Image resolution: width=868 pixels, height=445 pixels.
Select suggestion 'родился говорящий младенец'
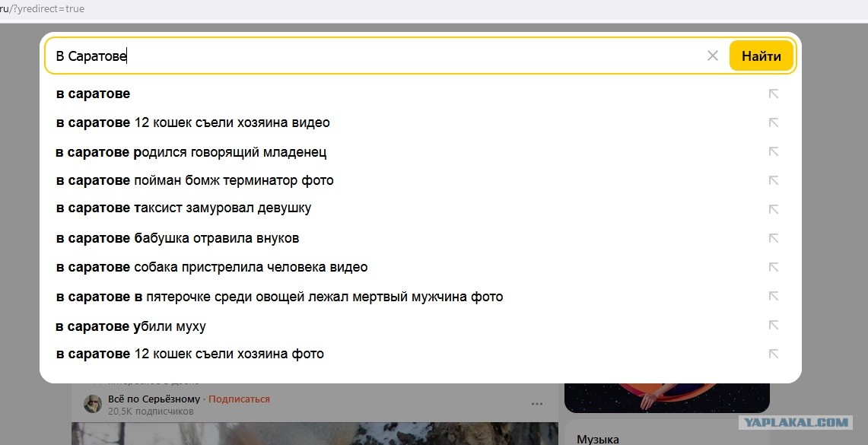point(191,151)
